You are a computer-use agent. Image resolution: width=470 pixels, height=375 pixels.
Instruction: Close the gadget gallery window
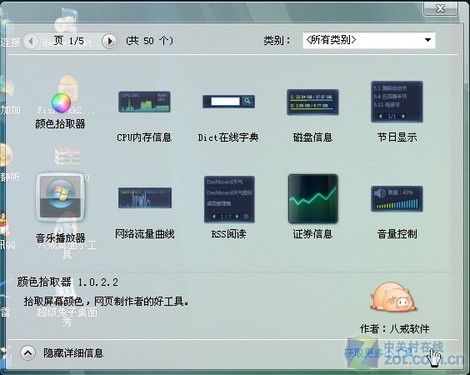[x=440, y=8]
